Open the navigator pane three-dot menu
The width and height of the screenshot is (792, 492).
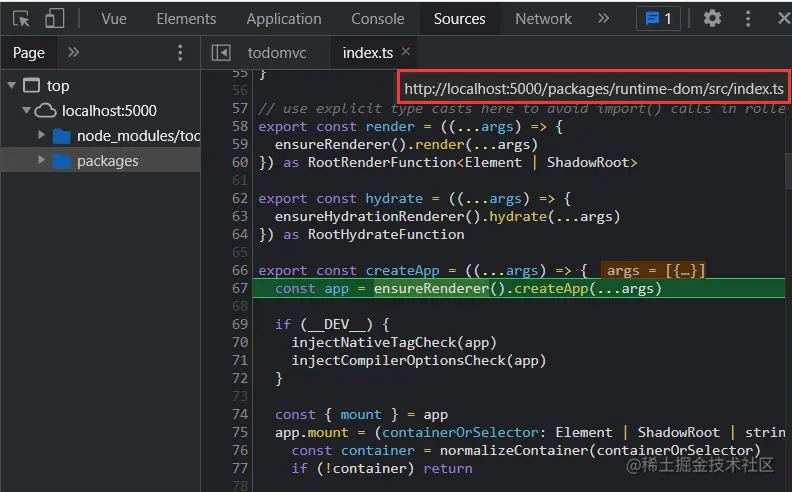180,53
